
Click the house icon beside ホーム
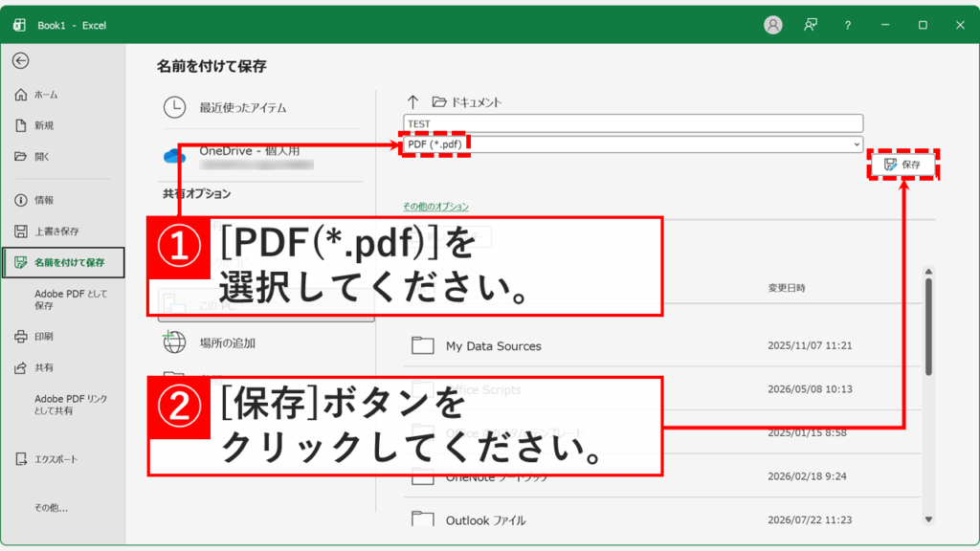(x=21, y=95)
